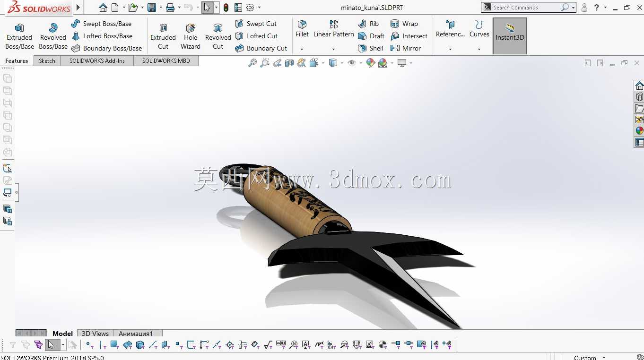
Task: Apply Draft to faces
Action: click(371, 36)
